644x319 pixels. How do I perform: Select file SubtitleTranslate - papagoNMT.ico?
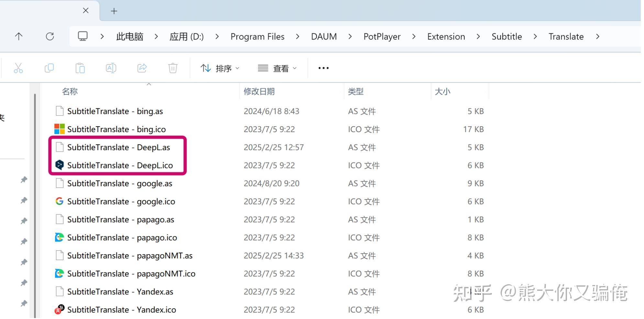(131, 274)
